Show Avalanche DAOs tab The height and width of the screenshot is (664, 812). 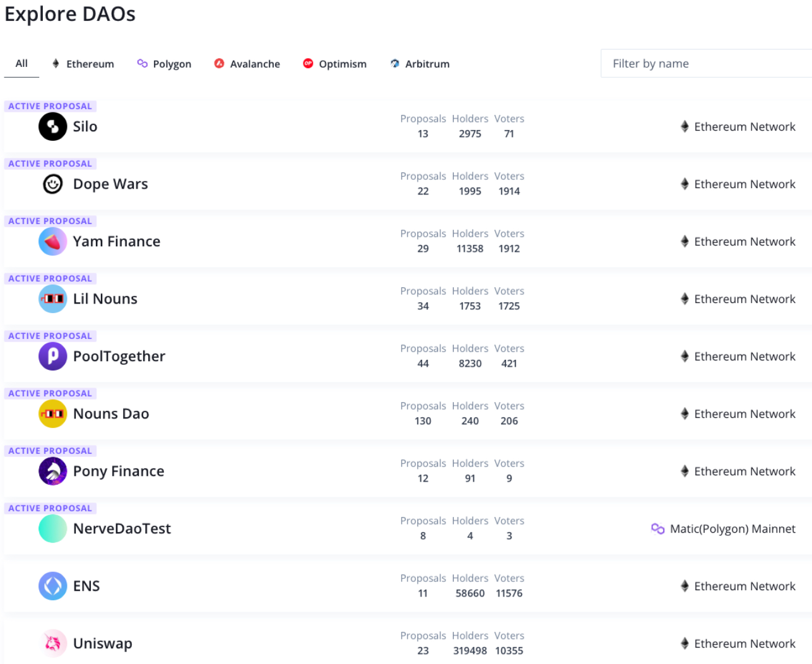[x=247, y=64]
